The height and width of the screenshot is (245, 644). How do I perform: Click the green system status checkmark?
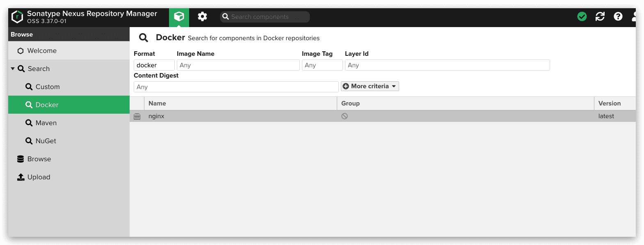[582, 16]
